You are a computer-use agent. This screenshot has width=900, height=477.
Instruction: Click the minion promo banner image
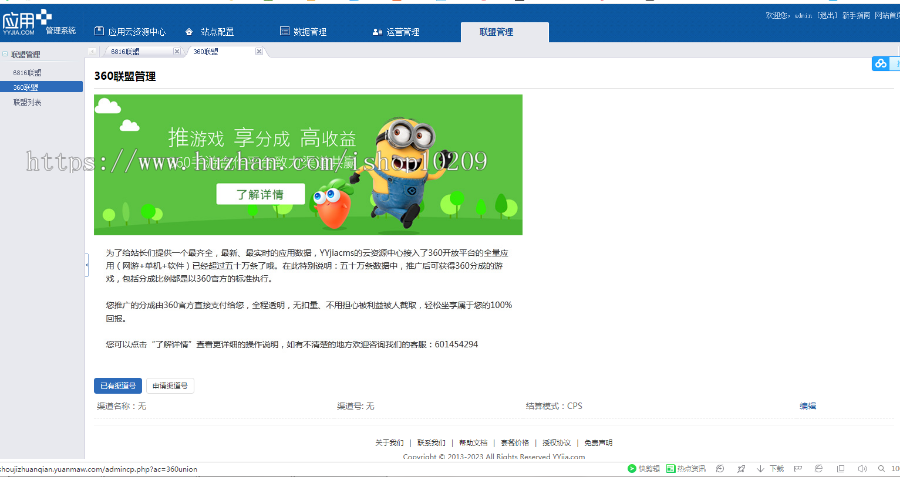click(x=308, y=165)
